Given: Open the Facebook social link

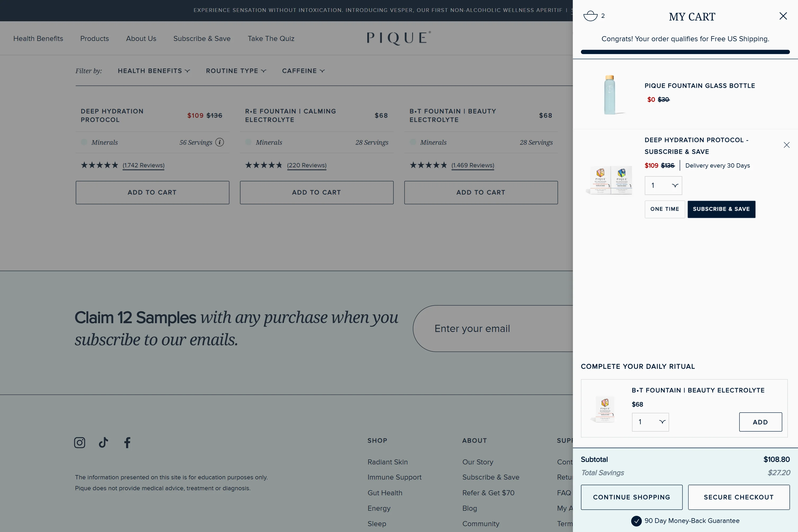Looking at the screenshot, I should point(127,442).
